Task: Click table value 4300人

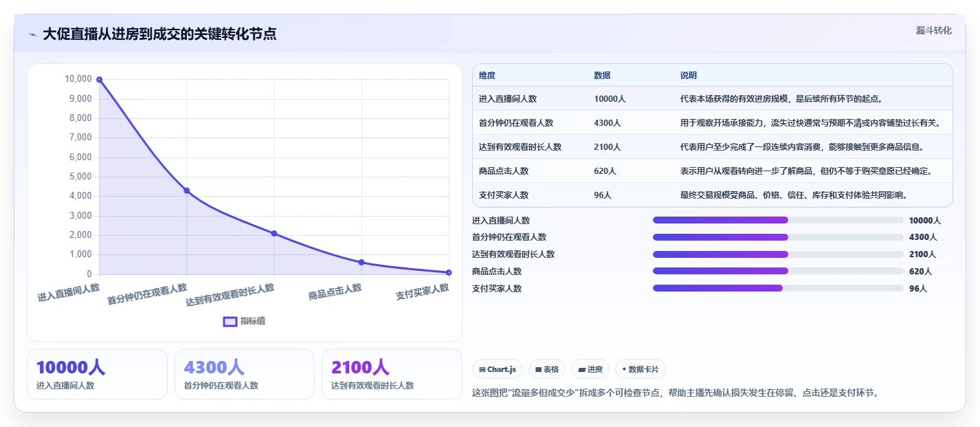Action: tap(608, 123)
